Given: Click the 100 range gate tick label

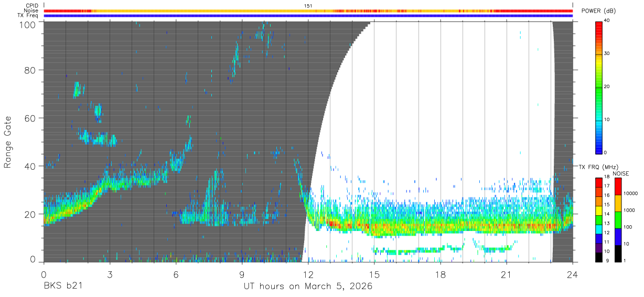Looking at the screenshot, I should [x=28, y=24].
